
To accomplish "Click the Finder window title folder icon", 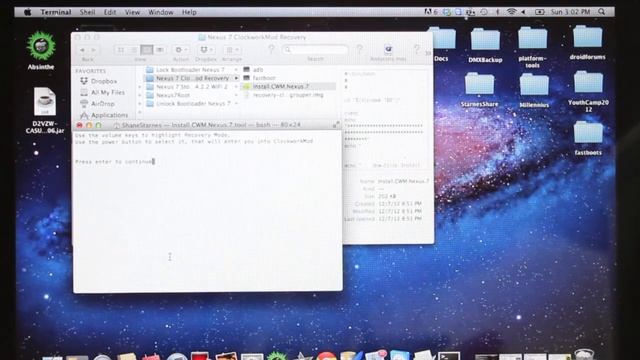I will coord(202,37).
